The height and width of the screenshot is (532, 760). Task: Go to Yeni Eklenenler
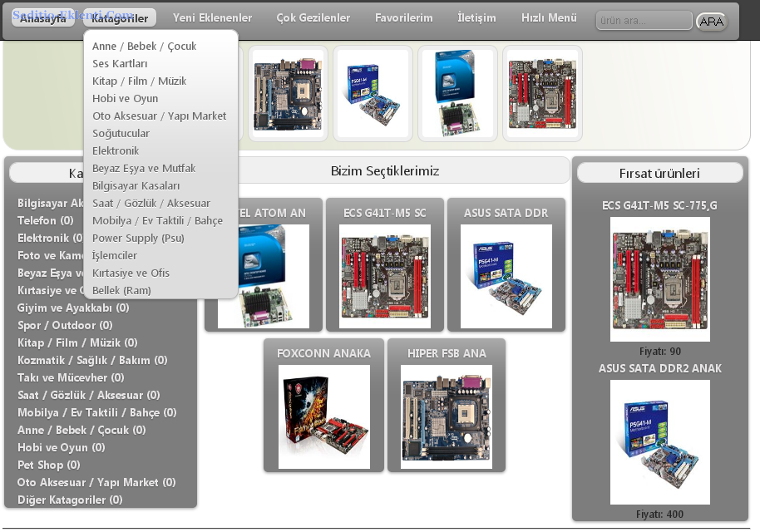pyautogui.click(x=212, y=18)
